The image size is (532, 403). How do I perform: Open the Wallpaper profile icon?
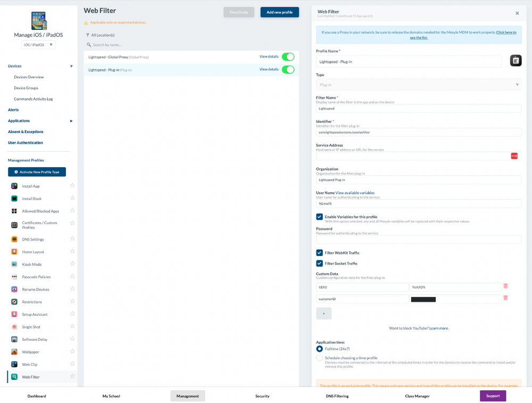pos(14,352)
